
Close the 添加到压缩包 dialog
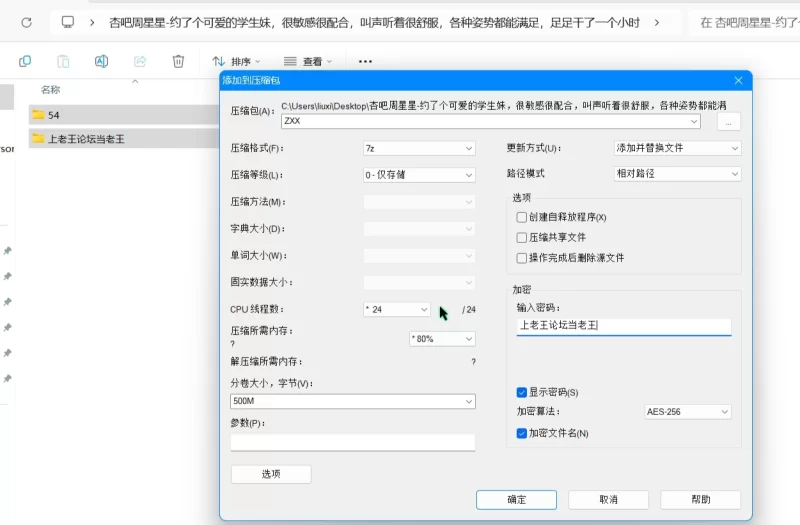pyautogui.click(x=738, y=81)
